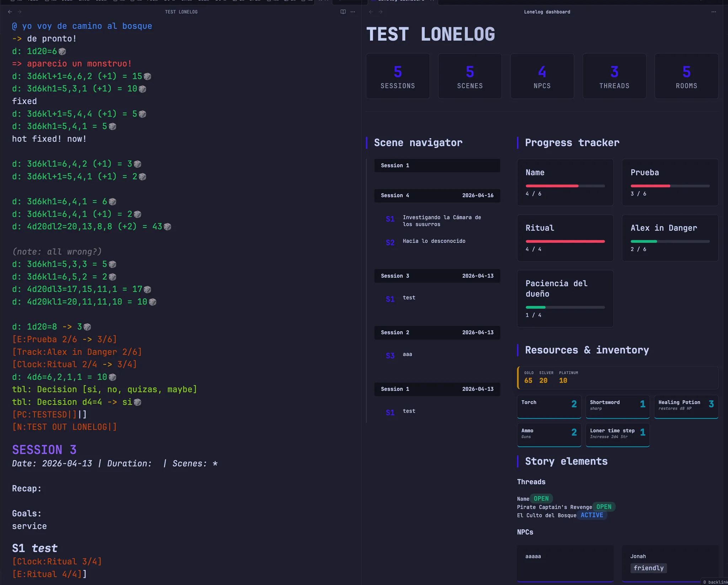Select the Rooms stat card

point(686,76)
